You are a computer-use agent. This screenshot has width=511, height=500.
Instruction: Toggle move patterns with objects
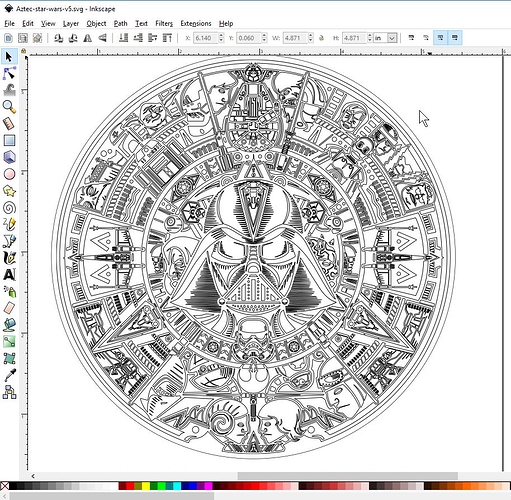tap(455, 38)
